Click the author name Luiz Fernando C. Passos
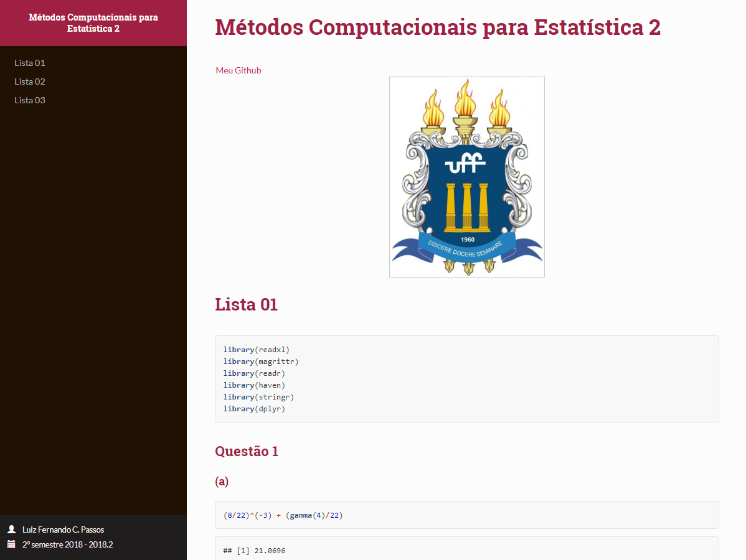Screen dimensions: 746x560 63,530
